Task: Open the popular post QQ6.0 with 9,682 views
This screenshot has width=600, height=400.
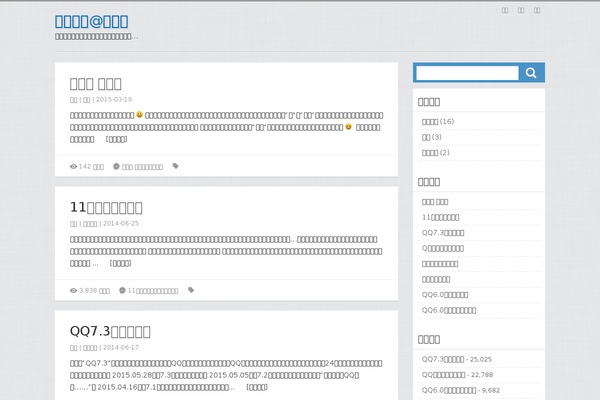Action: pos(449,390)
